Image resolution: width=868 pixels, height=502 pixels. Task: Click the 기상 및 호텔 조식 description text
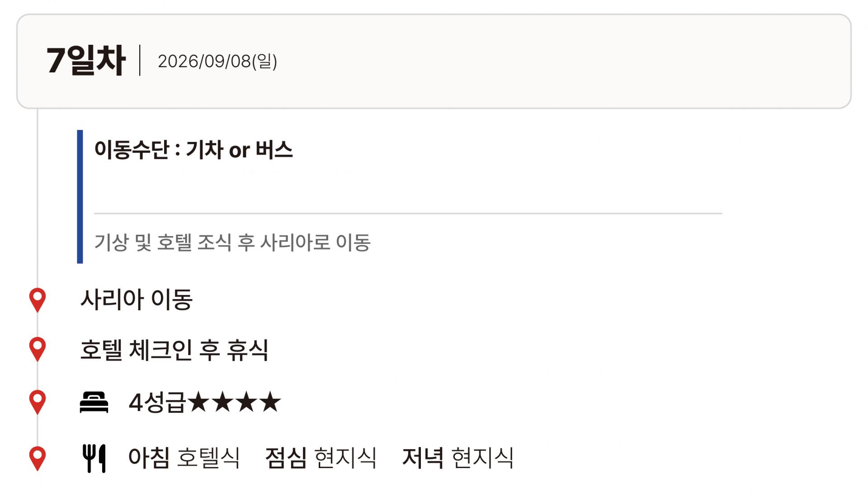(232, 242)
